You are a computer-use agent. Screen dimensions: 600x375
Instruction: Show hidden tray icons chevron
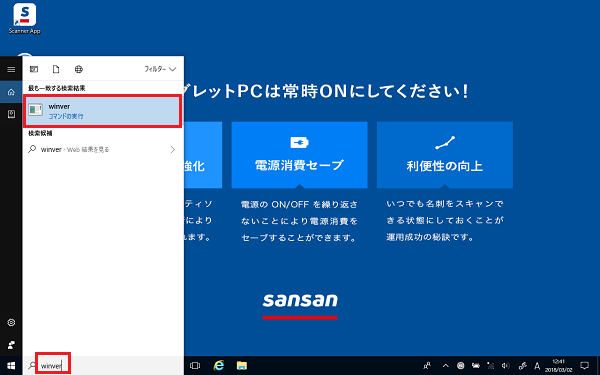point(445,366)
